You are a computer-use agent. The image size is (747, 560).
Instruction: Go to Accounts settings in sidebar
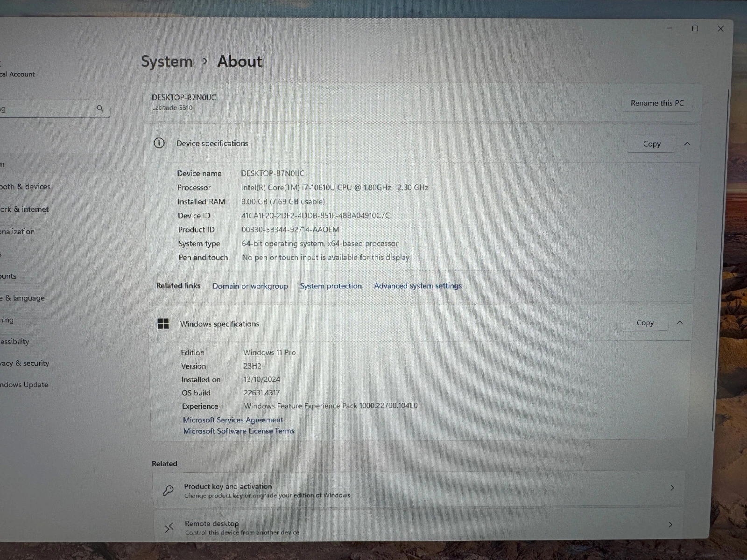8,276
